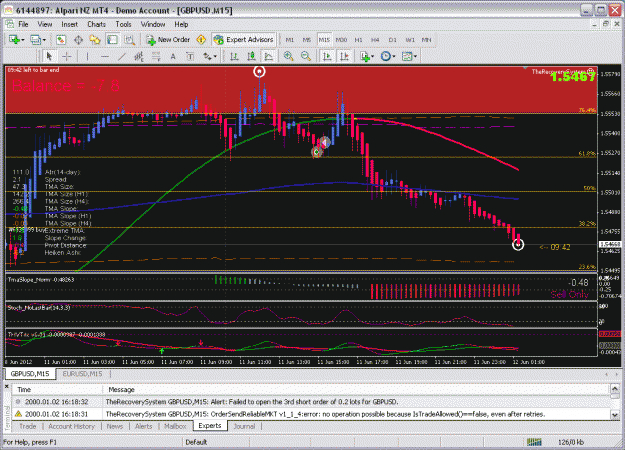
Task: Switch to H1 timeframe
Action: pos(358,40)
